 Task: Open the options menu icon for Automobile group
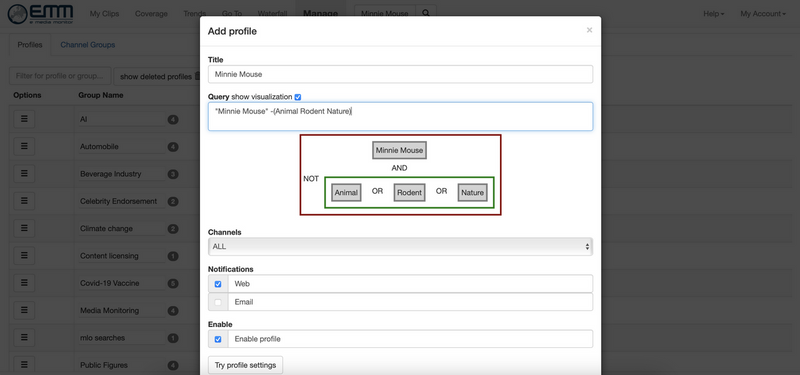(24, 146)
